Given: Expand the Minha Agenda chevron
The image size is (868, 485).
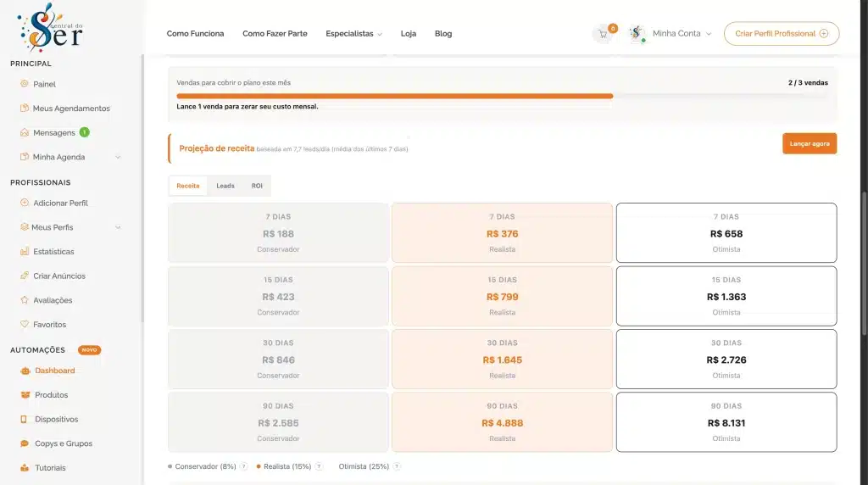Looking at the screenshot, I should (118, 157).
